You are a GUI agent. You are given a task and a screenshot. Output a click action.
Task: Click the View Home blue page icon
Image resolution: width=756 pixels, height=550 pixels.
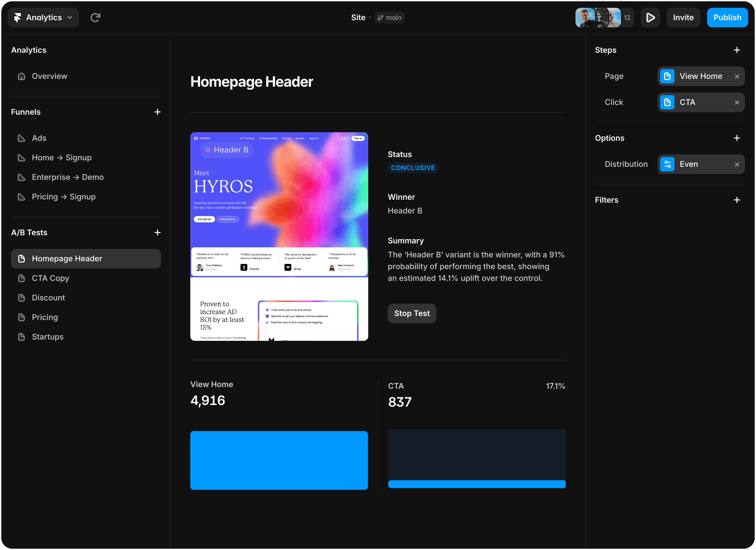pyautogui.click(x=667, y=76)
